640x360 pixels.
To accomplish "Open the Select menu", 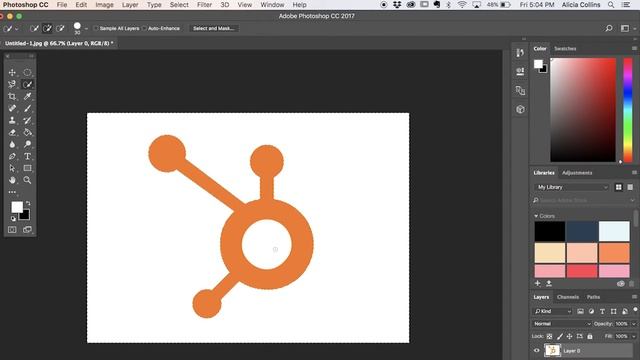I will pyautogui.click(x=179, y=5).
